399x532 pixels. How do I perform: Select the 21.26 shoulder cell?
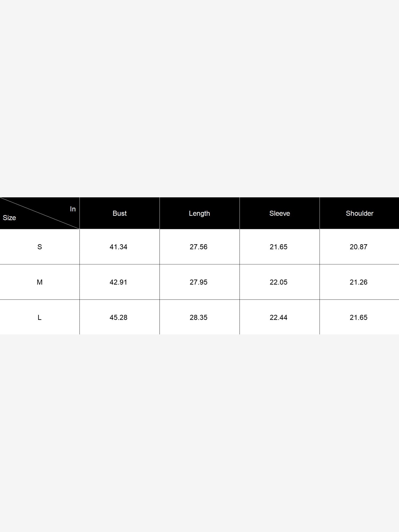(x=359, y=282)
